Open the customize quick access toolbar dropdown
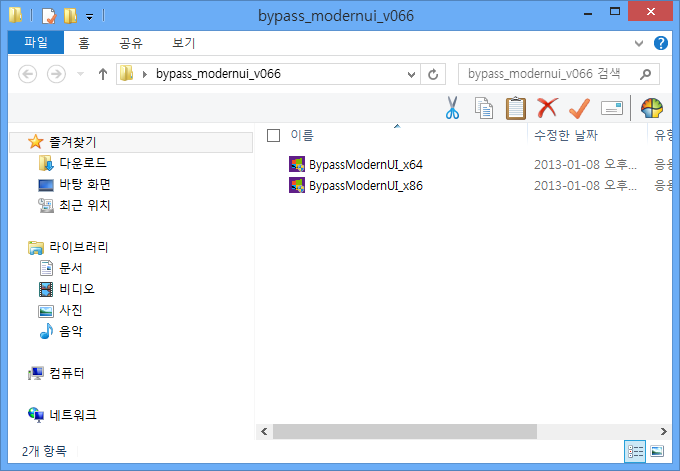The width and height of the screenshot is (680, 471). [89, 17]
